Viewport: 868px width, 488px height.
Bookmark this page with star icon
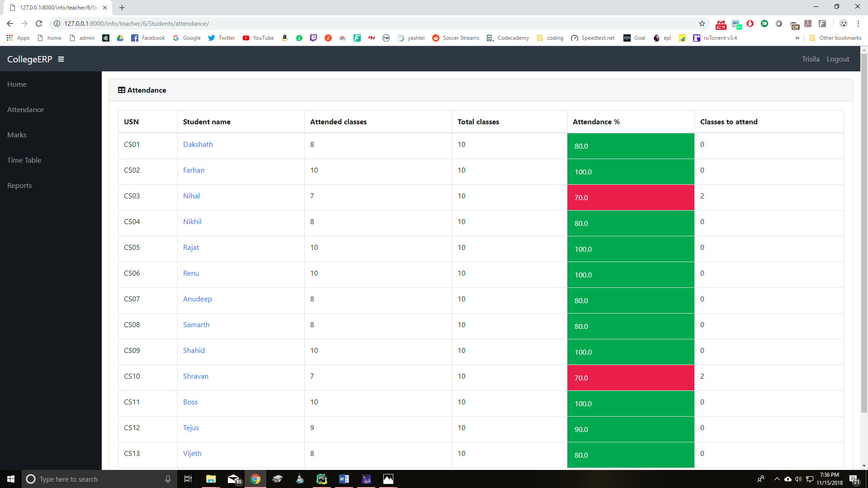point(702,23)
